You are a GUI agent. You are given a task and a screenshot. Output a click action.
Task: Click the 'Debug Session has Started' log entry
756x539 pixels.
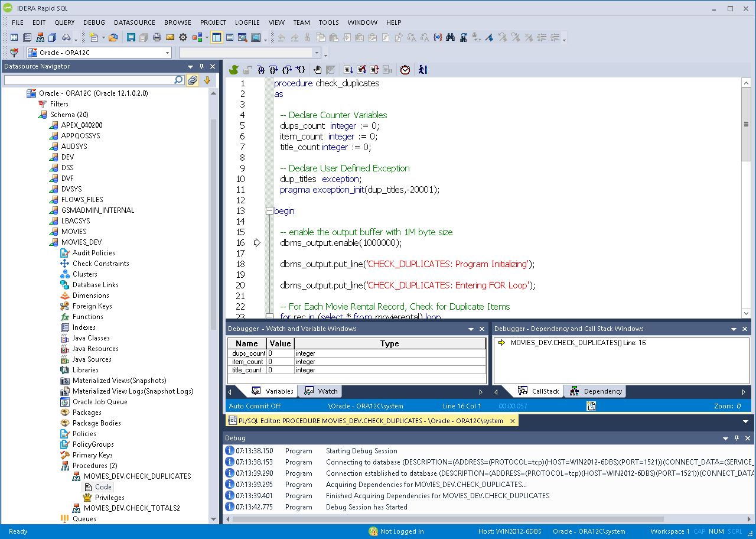click(366, 507)
